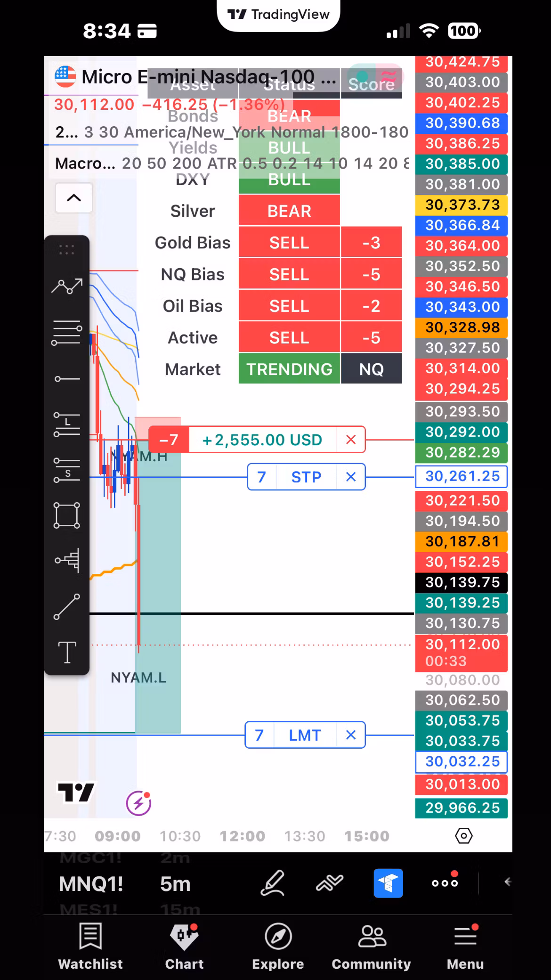This screenshot has height=980, width=551.
Task: Cancel the 7 STP stop order
Action: pos(351,477)
